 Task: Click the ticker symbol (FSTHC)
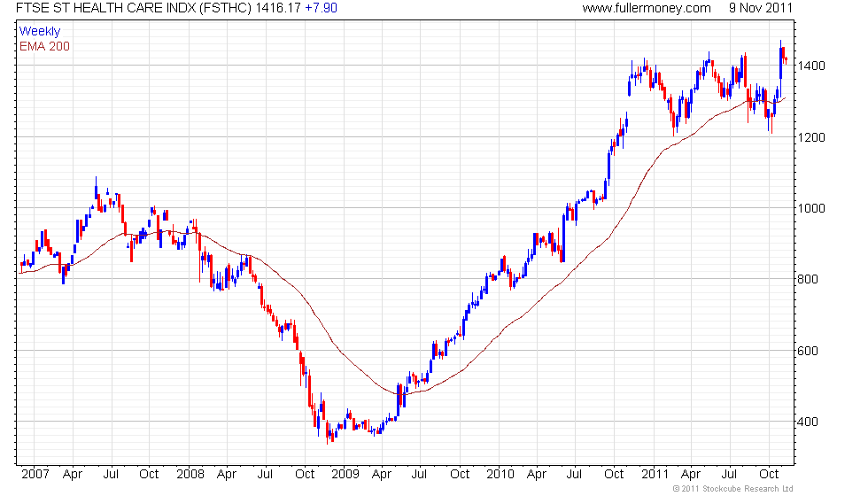(x=225, y=8)
